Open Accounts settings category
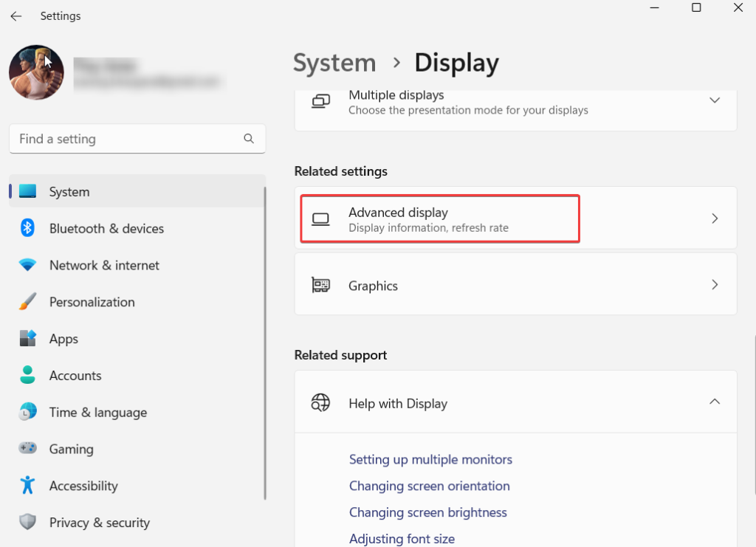756x547 pixels. click(75, 376)
